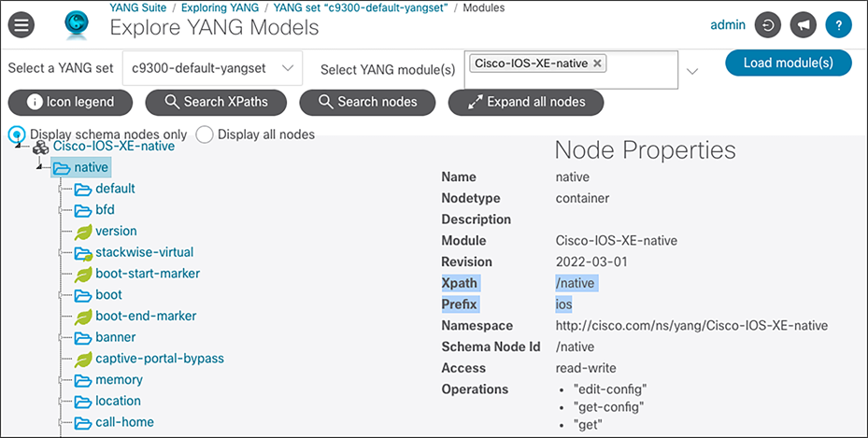
Task: Click the highlighted Xpath value /native
Action: [576, 283]
